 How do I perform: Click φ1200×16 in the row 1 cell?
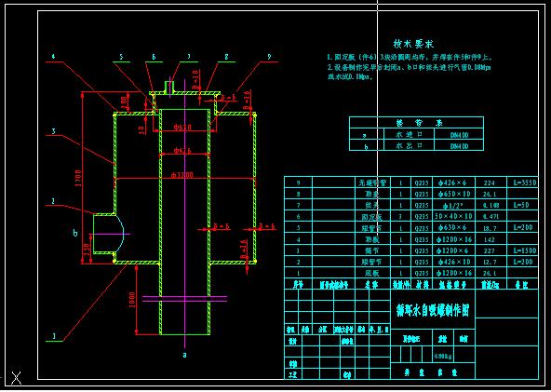pos(453,273)
